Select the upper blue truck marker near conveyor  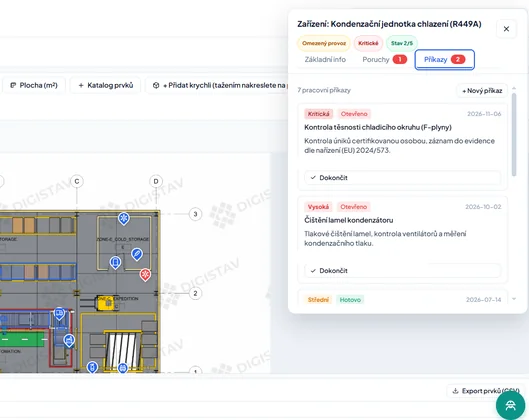(59, 314)
